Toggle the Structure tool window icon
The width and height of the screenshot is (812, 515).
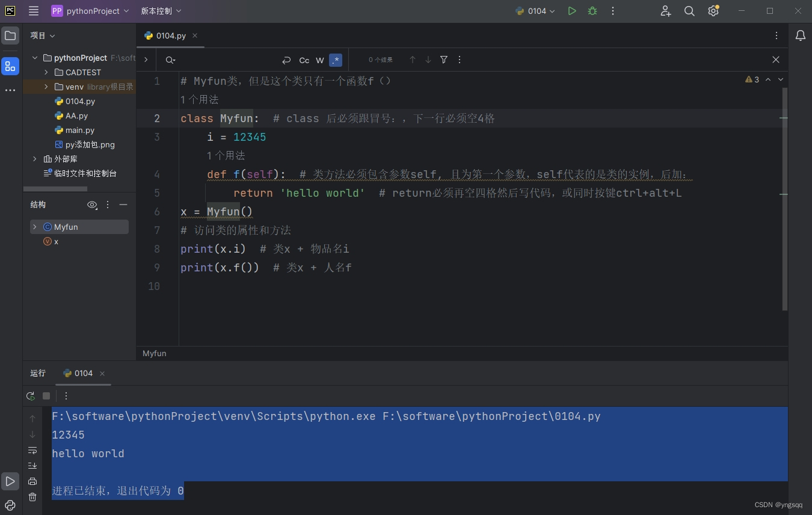pyautogui.click(x=10, y=66)
